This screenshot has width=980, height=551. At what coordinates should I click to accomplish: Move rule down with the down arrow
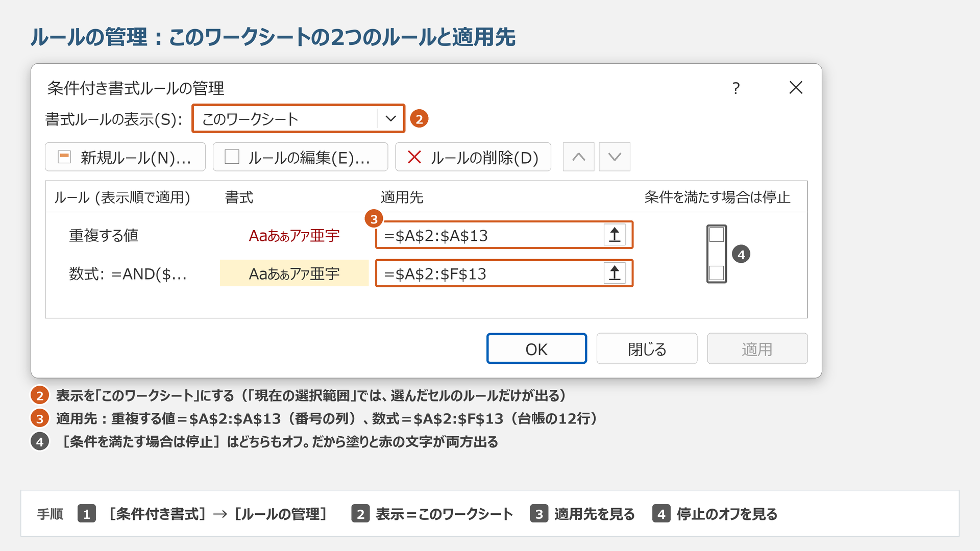615,157
